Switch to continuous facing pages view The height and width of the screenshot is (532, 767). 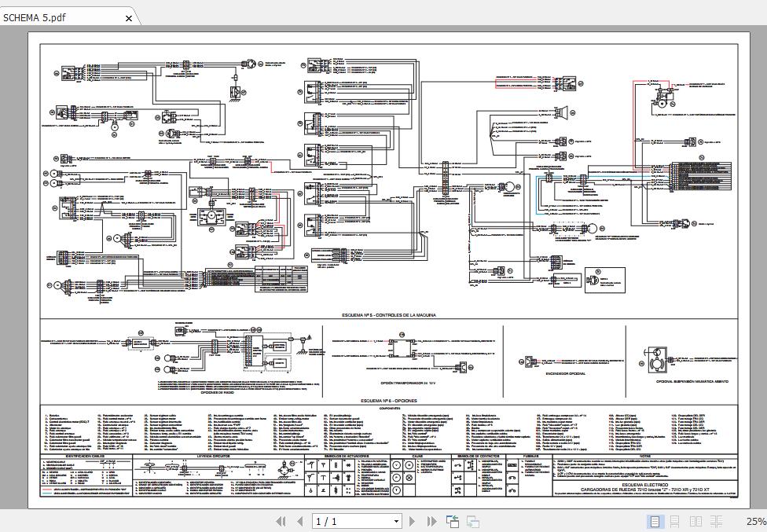click(x=716, y=521)
